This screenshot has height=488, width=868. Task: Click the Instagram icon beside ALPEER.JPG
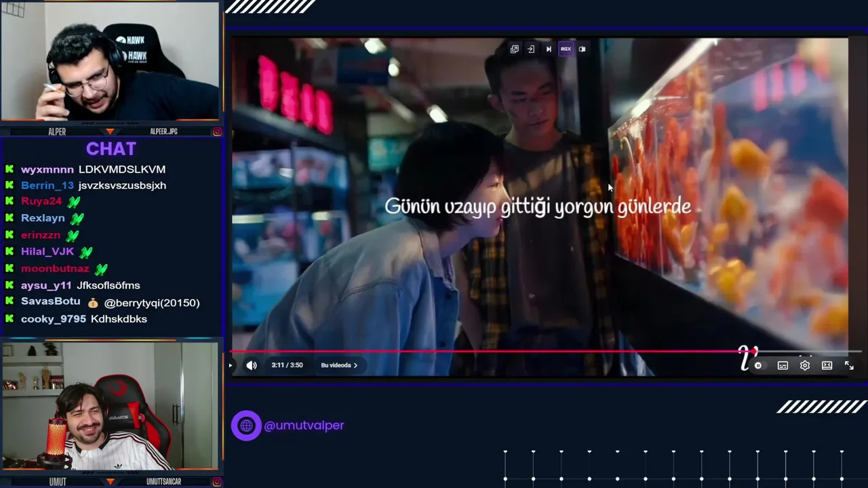[217, 131]
